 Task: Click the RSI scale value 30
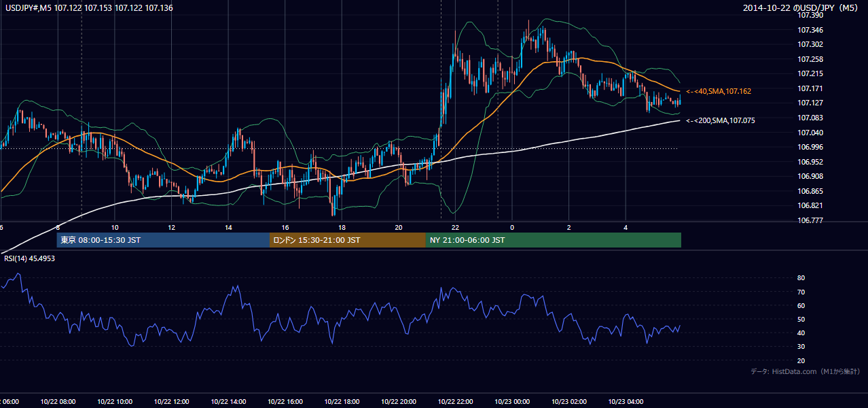coord(801,347)
